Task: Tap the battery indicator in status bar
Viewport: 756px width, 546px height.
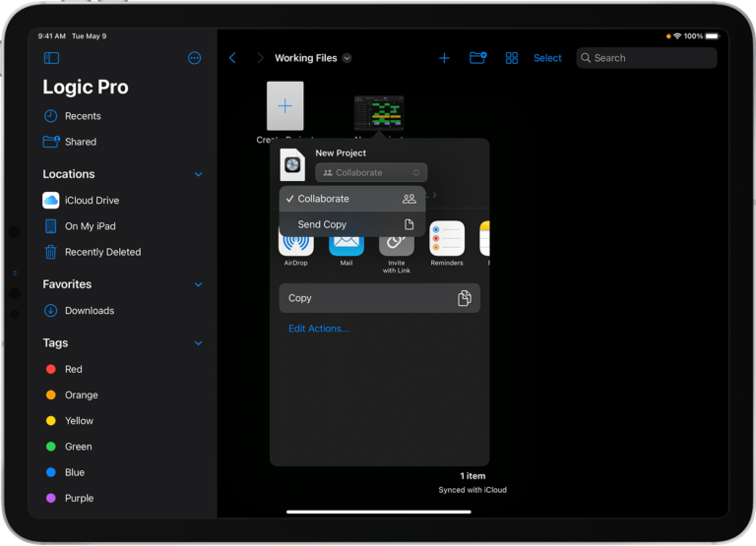Action: point(712,36)
